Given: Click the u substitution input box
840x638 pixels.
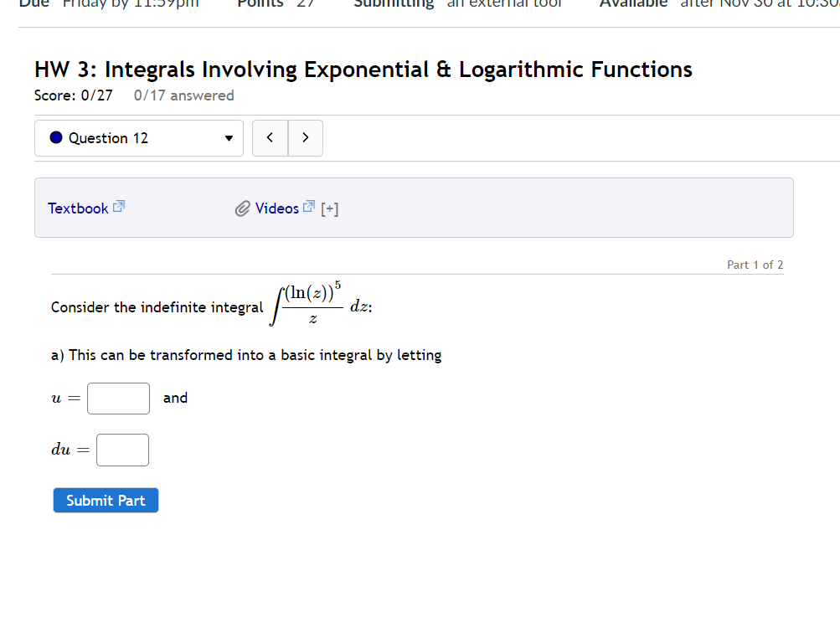Looking at the screenshot, I should pyautogui.click(x=118, y=398).
